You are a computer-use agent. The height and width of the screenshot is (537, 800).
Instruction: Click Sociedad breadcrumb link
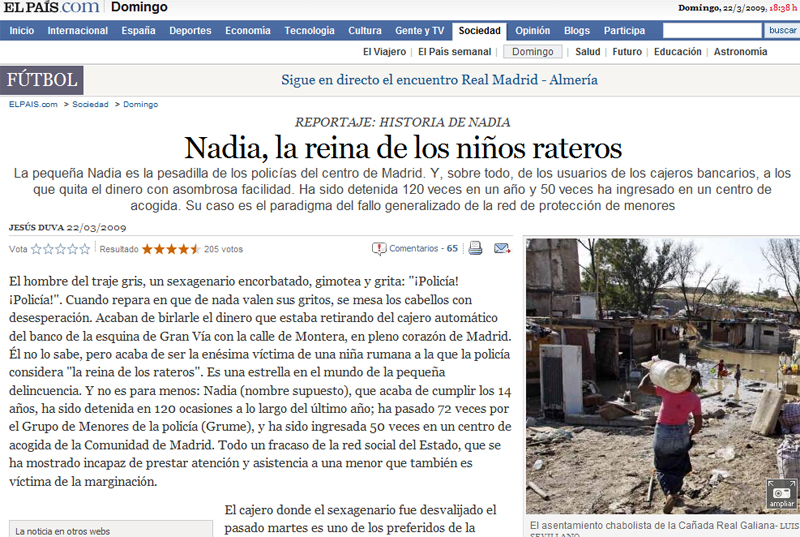(90, 104)
